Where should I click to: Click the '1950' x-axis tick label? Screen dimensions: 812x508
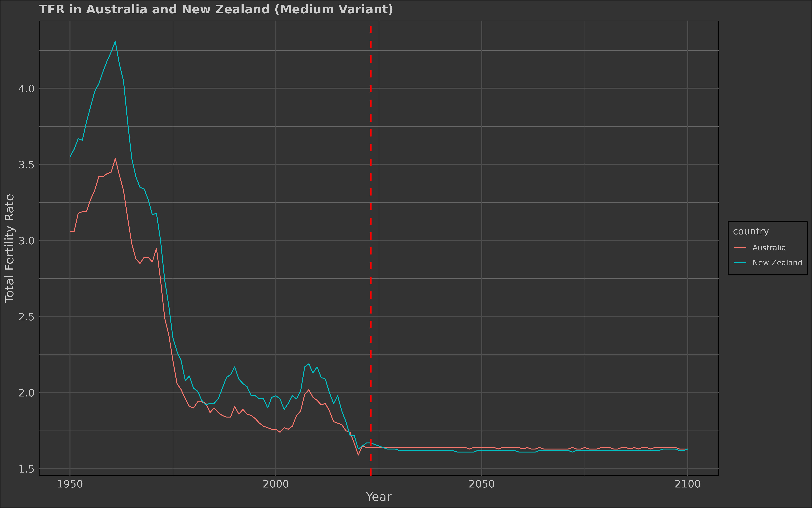click(x=70, y=484)
